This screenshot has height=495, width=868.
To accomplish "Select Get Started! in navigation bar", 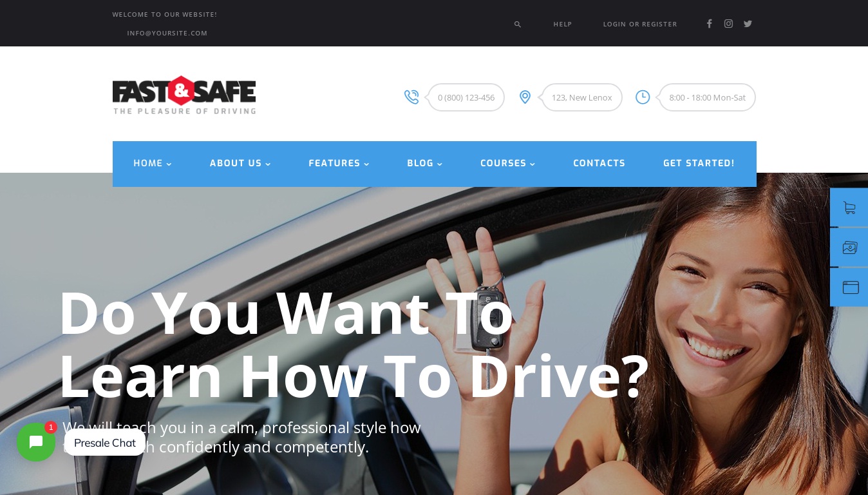I will pyautogui.click(x=699, y=164).
